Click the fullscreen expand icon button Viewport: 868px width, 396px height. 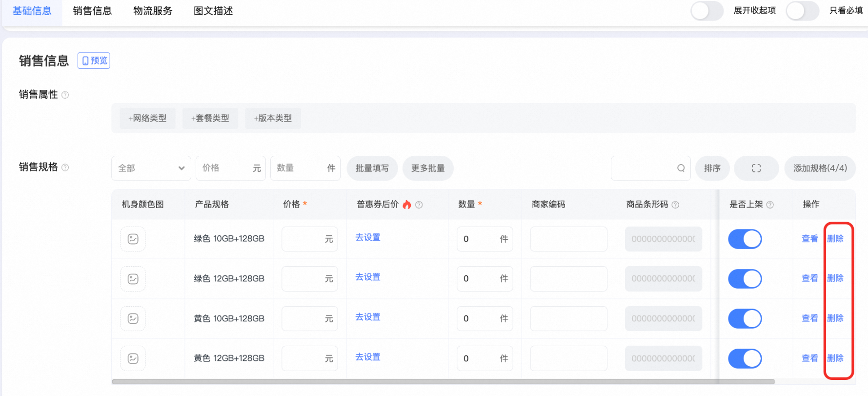(756, 168)
